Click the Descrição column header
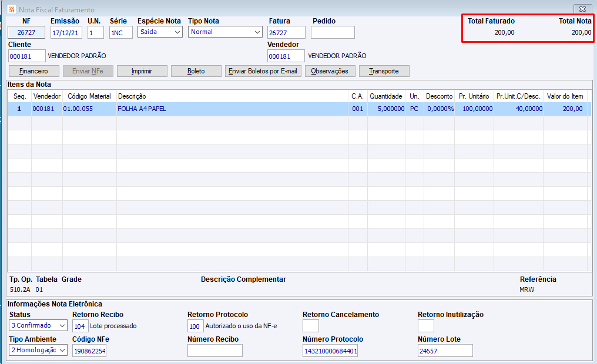This screenshot has width=597, height=364. click(x=232, y=96)
